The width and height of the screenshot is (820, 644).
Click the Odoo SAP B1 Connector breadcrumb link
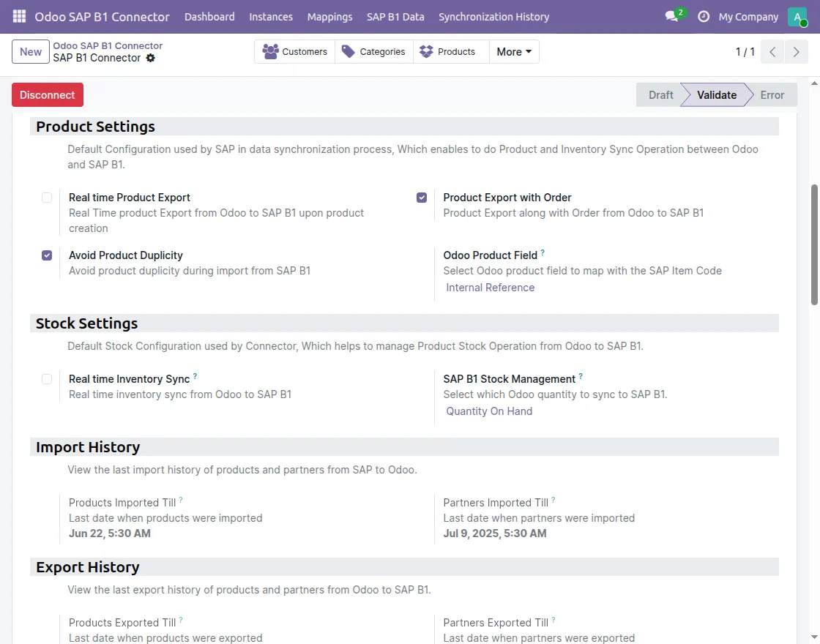[x=108, y=45]
